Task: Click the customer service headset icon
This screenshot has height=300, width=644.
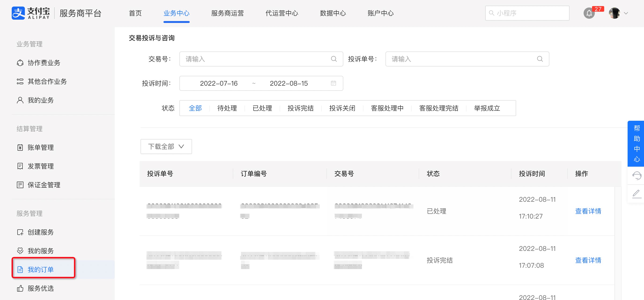Action: coord(637,176)
